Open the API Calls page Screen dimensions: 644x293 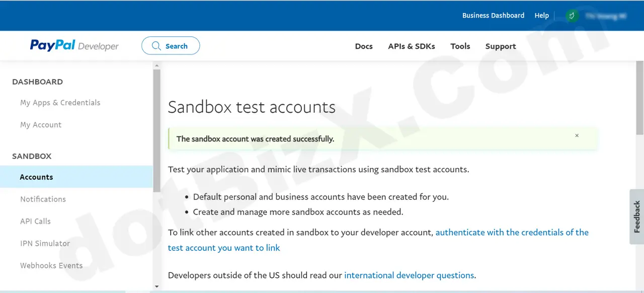click(x=35, y=221)
